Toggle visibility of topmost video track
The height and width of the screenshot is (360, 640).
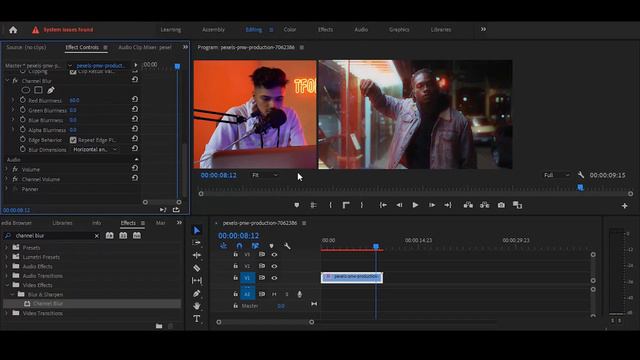[x=274, y=254]
